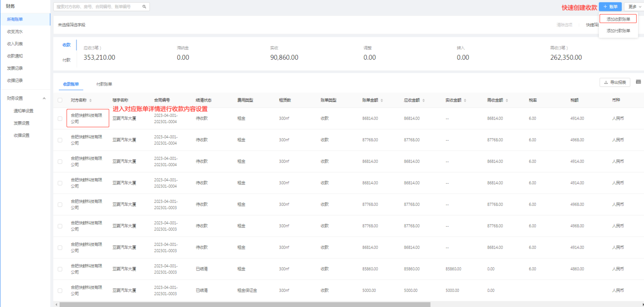Click the horizontal scrollbar at table bottom
Screen dimensions: 644x307
(245, 304)
